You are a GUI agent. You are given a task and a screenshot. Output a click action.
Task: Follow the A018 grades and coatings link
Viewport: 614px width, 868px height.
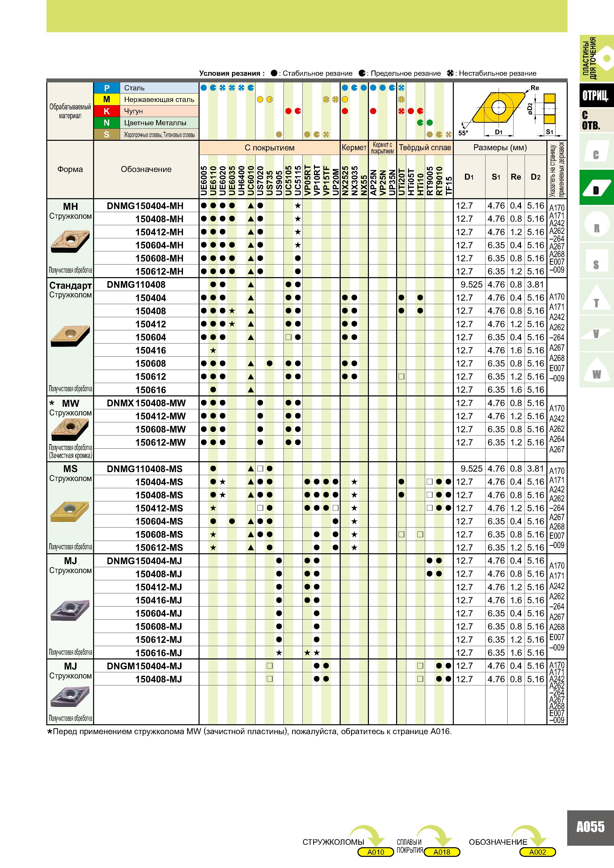coord(442,852)
